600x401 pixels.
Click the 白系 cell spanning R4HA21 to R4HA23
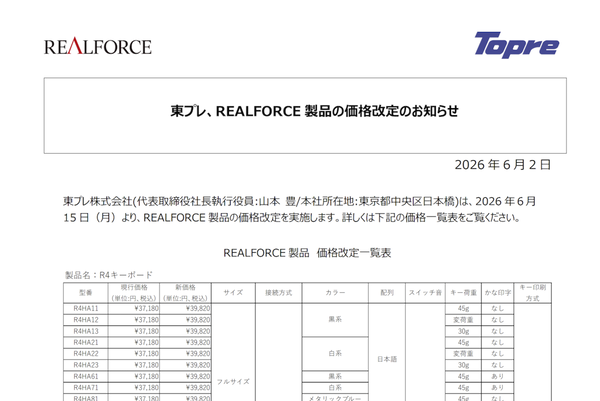335,354
